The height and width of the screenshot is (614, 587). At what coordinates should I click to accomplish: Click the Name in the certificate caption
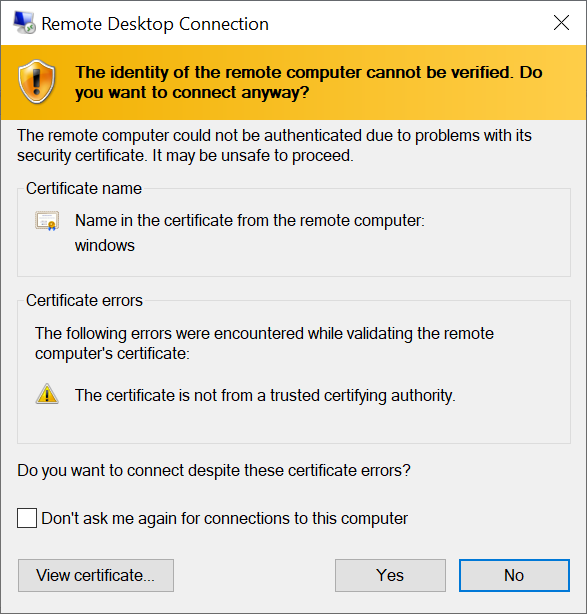250,220
